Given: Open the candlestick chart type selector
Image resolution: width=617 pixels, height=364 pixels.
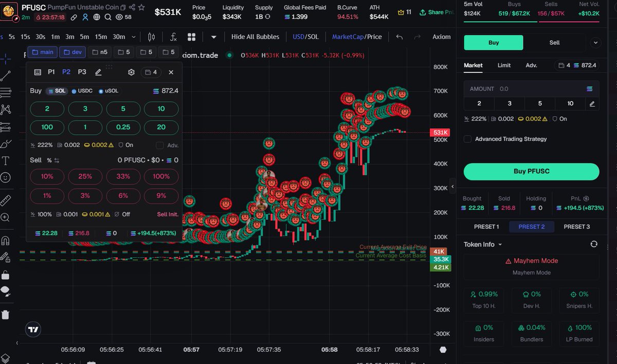Looking at the screenshot, I should (x=151, y=37).
